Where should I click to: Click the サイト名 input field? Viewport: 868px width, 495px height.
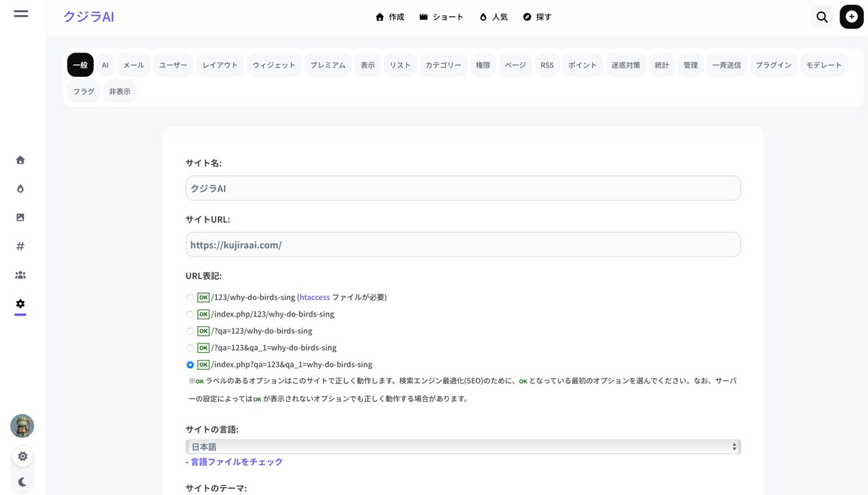[x=463, y=188]
